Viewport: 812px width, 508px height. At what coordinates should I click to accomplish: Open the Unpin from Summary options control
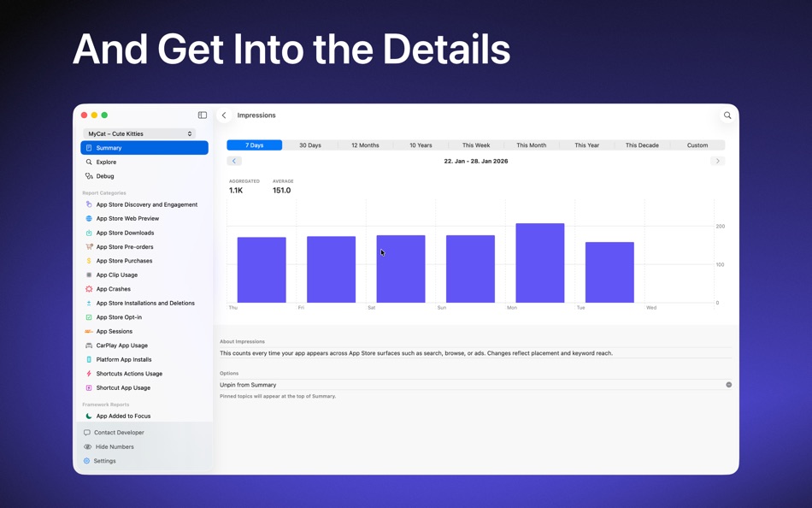coord(728,384)
